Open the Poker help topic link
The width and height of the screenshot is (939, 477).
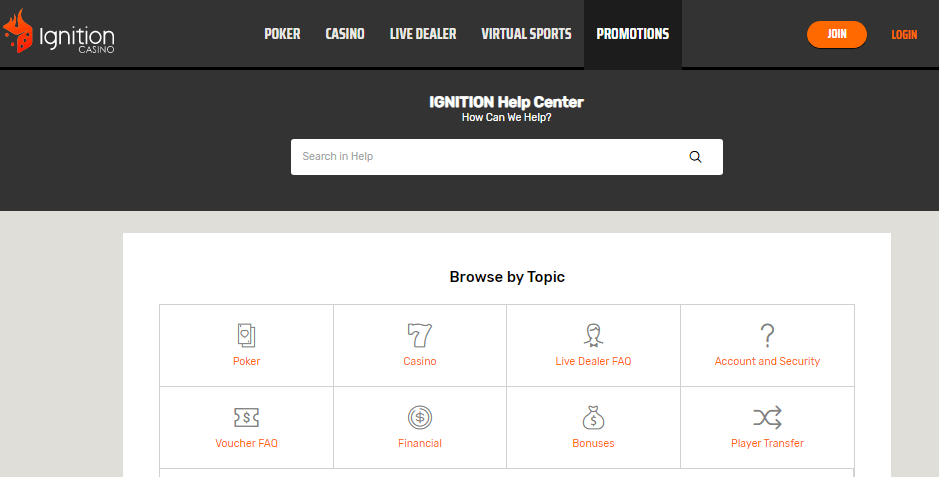(246, 361)
